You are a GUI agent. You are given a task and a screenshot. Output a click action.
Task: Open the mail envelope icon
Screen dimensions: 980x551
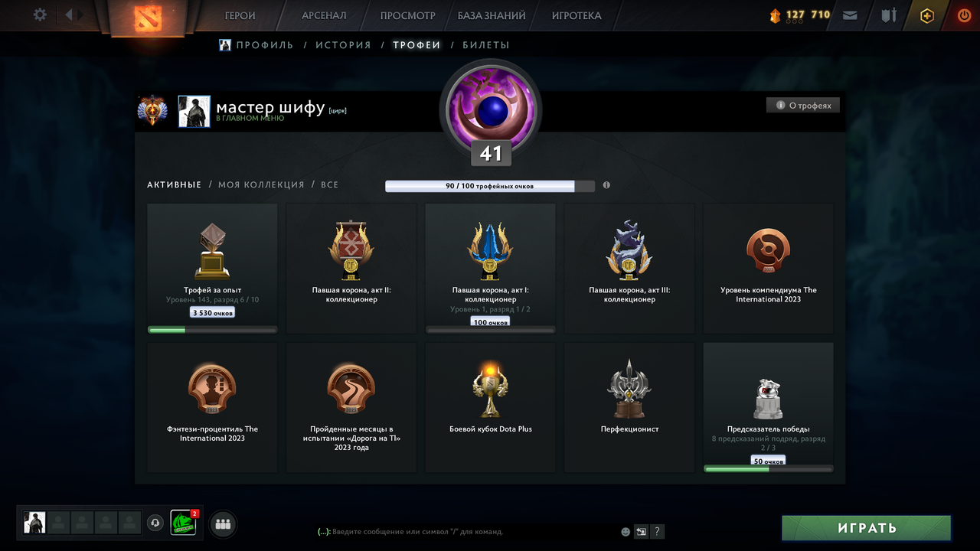point(850,15)
